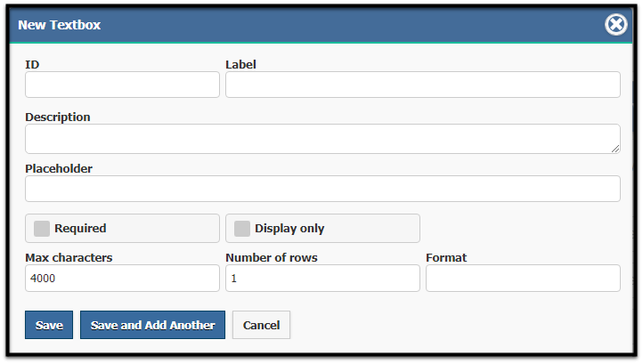Click the Description textarea resize grip
The height and width of the screenshot is (364, 643).
615,149
